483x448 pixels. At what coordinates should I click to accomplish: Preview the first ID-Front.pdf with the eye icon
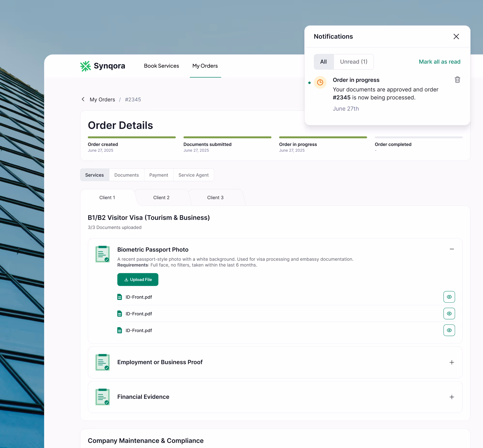pos(449,297)
